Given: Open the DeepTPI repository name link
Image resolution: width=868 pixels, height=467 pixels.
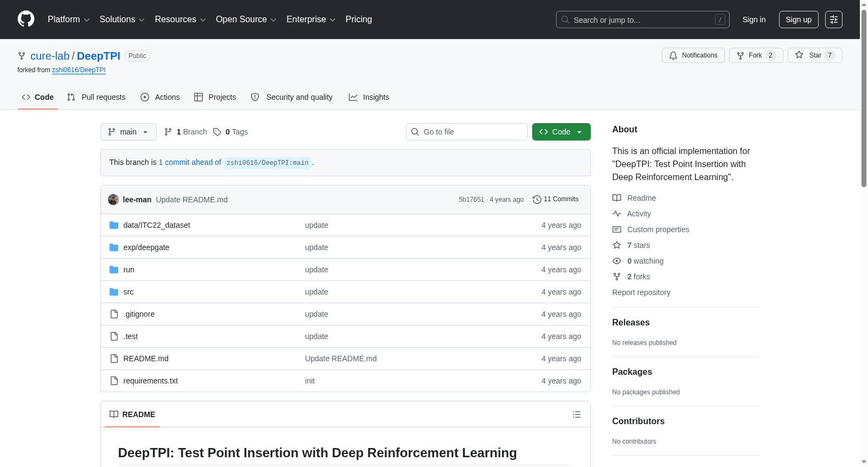Looking at the screenshot, I should [x=99, y=56].
